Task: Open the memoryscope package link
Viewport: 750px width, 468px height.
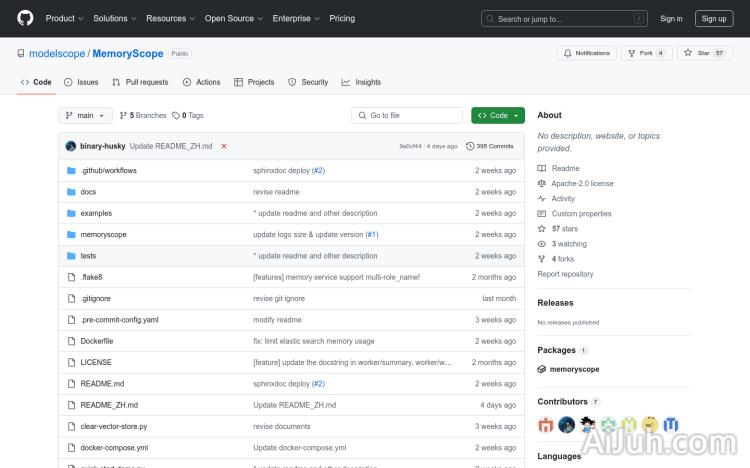Action: [574, 369]
